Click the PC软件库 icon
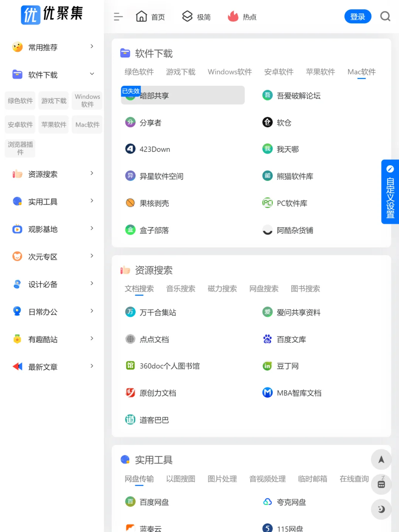Screen dimensions: 399x532 click(267, 203)
